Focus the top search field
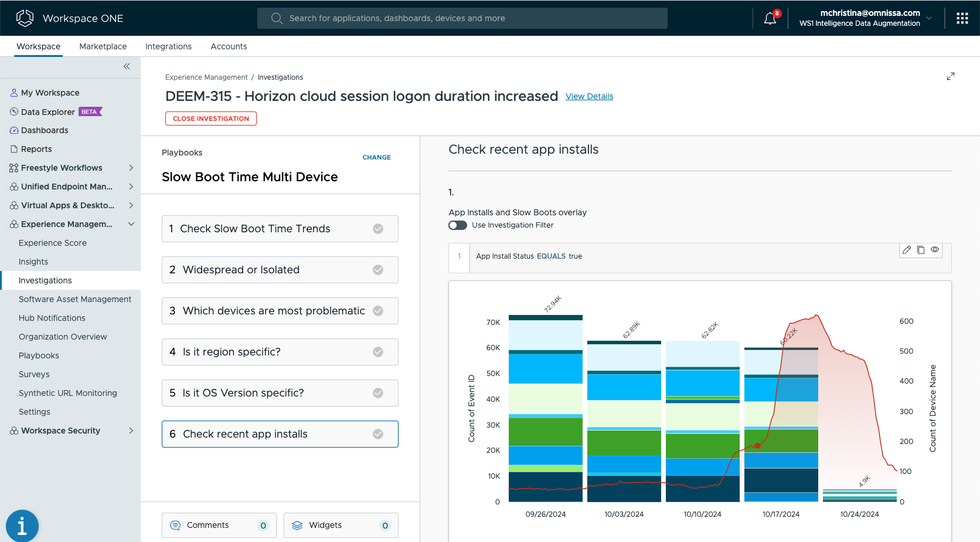Image resolution: width=980 pixels, height=542 pixels. 462,18
